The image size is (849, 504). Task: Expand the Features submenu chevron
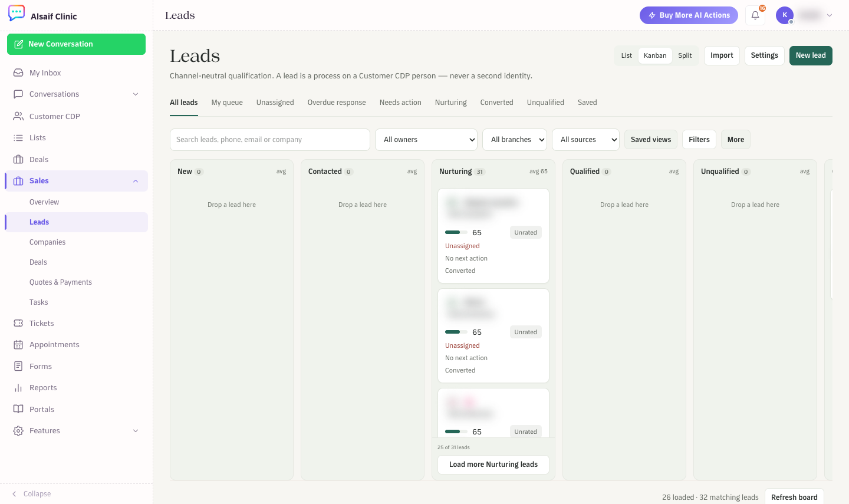pos(136,431)
